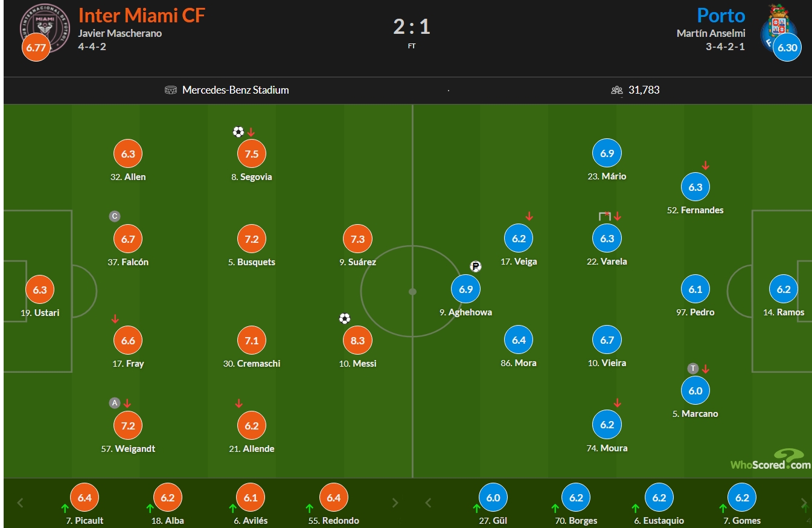Click the attendance crowd icon next to 31,783
Viewport: 812px width, 528px height.
[616, 90]
